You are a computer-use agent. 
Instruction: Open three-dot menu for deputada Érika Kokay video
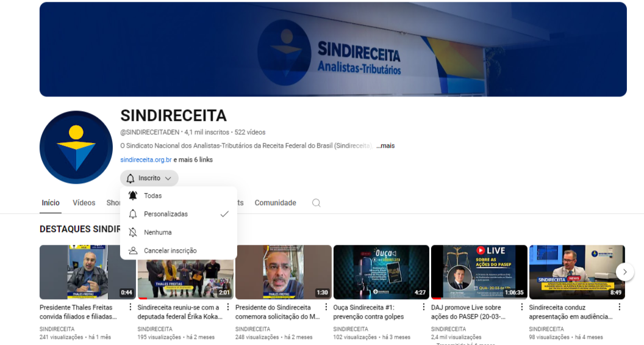(x=228, y=307)
